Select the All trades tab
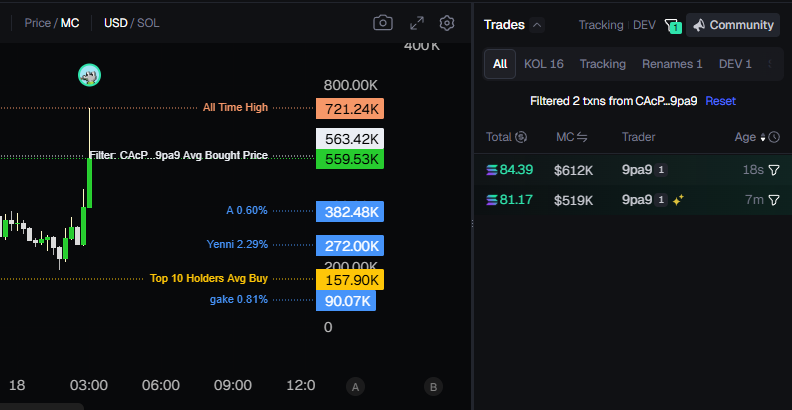Viewport: 792px width, 410px height. click(500, 64)
